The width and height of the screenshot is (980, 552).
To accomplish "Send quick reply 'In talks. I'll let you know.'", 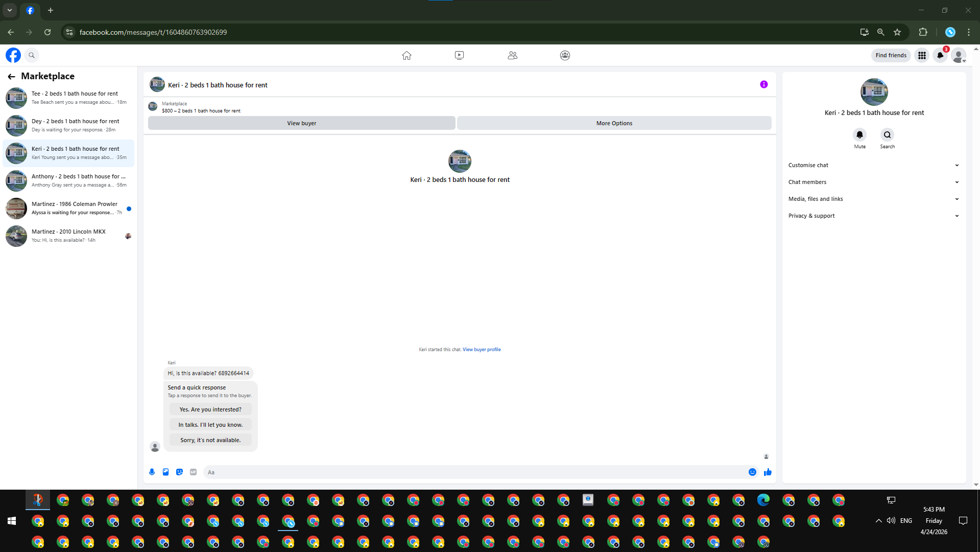I will click(210, 425).
